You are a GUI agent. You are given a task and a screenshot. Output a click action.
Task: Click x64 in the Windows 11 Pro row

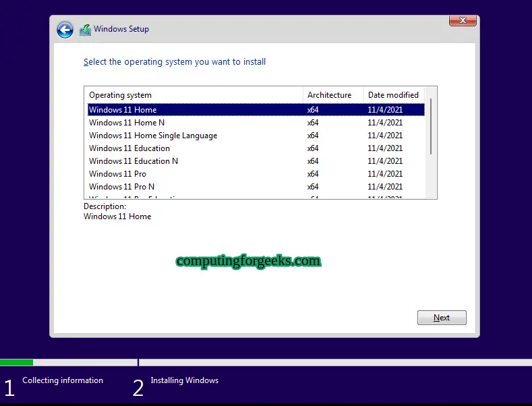coord(313,174)
